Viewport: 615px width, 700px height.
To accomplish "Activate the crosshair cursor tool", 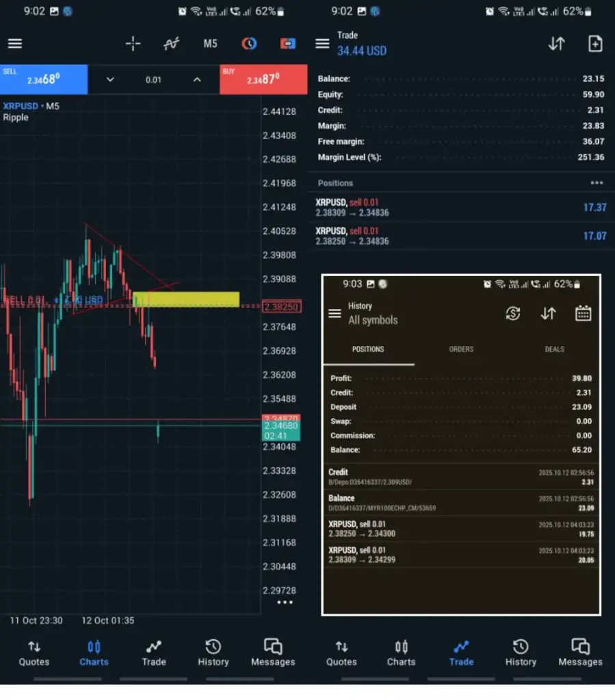I will point(133,44).
